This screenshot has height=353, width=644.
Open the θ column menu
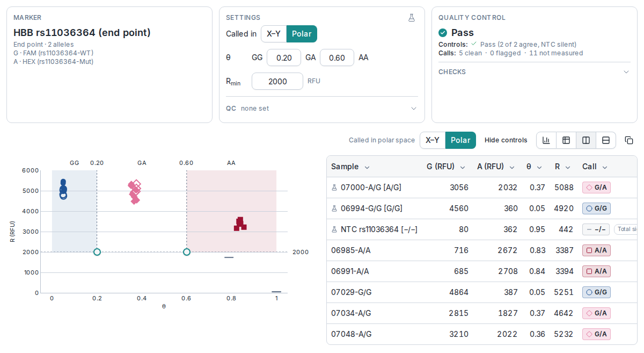point(539,167)
